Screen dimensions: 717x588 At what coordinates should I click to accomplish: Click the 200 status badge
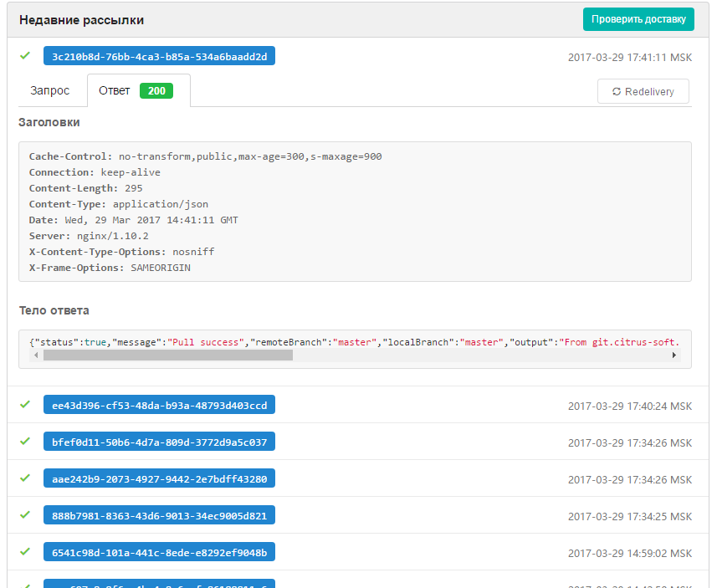point(156,91)
